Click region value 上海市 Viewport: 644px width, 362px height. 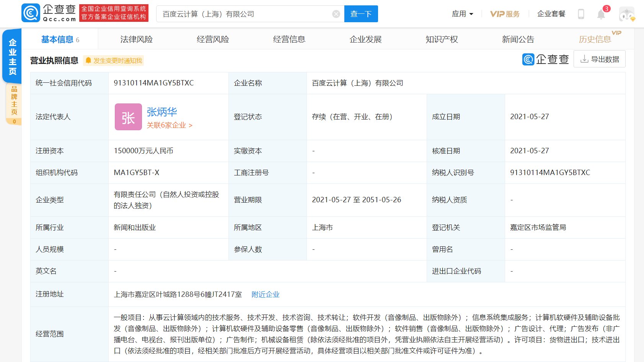click(322, 228)
